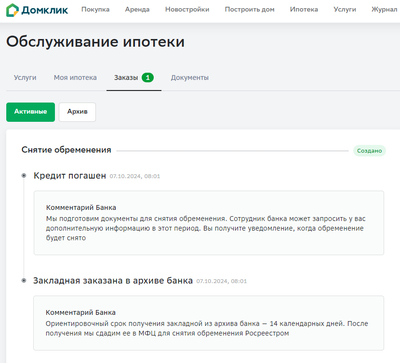Switch to the Моя ипотека tab
The width and height of the screenshot is (400, 363).
[x=75, y=78]
